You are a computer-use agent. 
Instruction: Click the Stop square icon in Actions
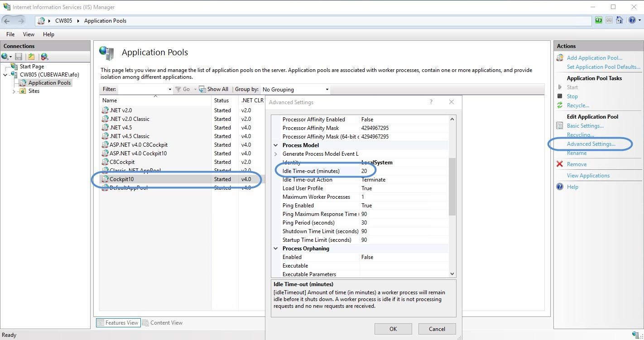click(560, 96)
